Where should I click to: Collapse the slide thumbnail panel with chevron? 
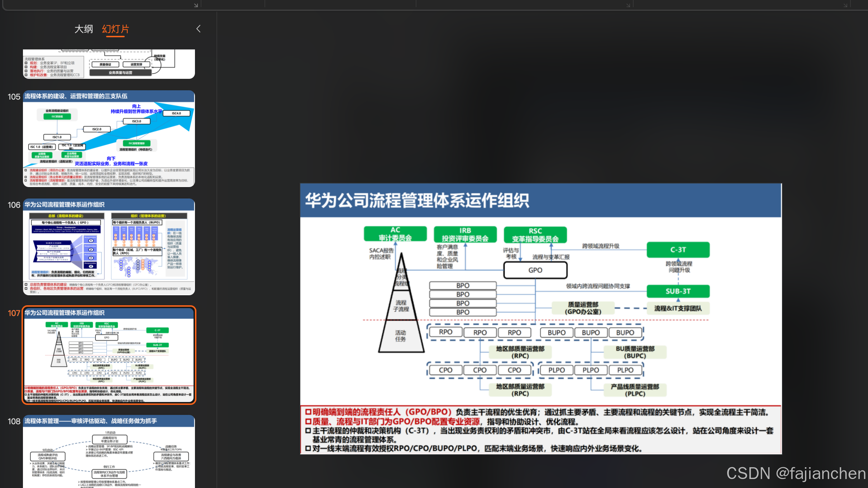198,29
